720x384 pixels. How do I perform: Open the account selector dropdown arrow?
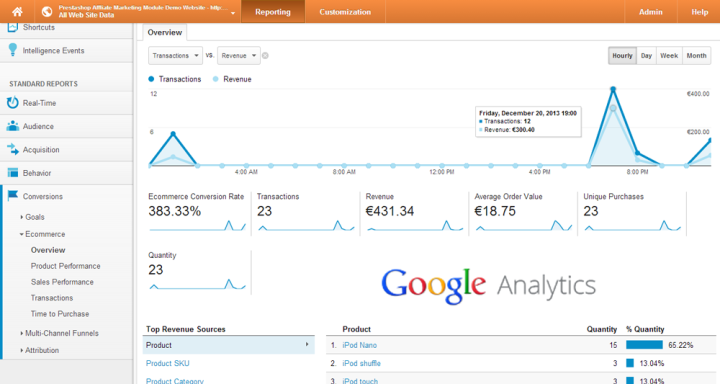(x=233, y=13)
